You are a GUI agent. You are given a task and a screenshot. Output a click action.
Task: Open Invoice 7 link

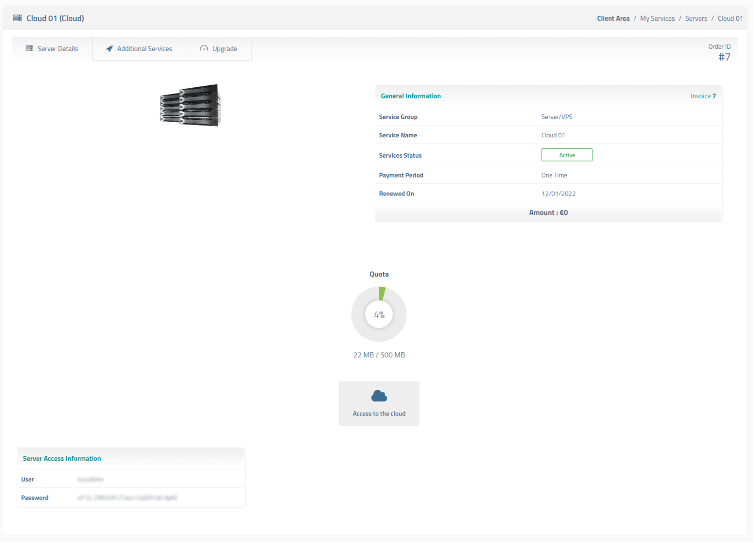point(703,96)
